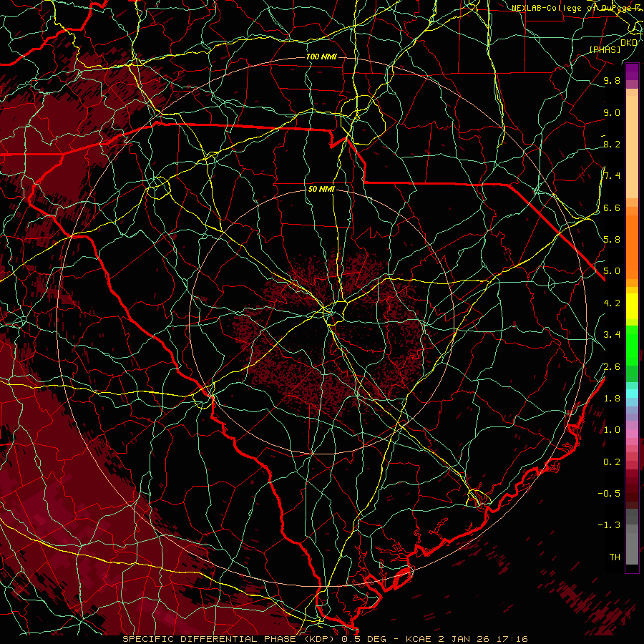This screenshot has width=644, height=644.
Task: Click the Specific Differential Phase (KDP) title text
Action: tap(230, 639)
